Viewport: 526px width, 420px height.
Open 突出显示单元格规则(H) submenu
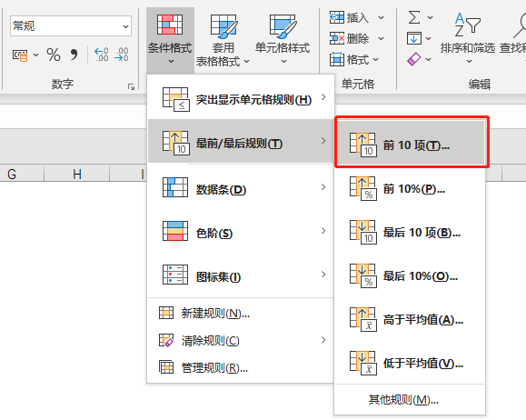(241, 97)
